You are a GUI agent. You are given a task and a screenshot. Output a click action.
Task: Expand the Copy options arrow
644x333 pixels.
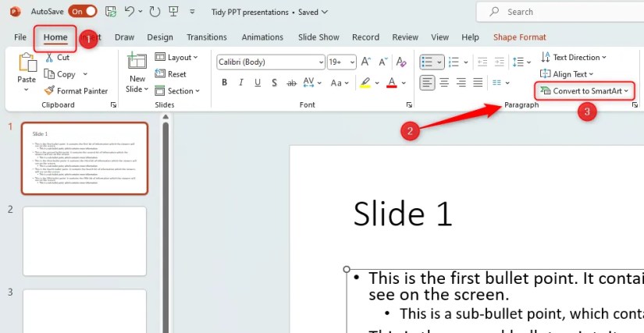(x=85, y=74)
